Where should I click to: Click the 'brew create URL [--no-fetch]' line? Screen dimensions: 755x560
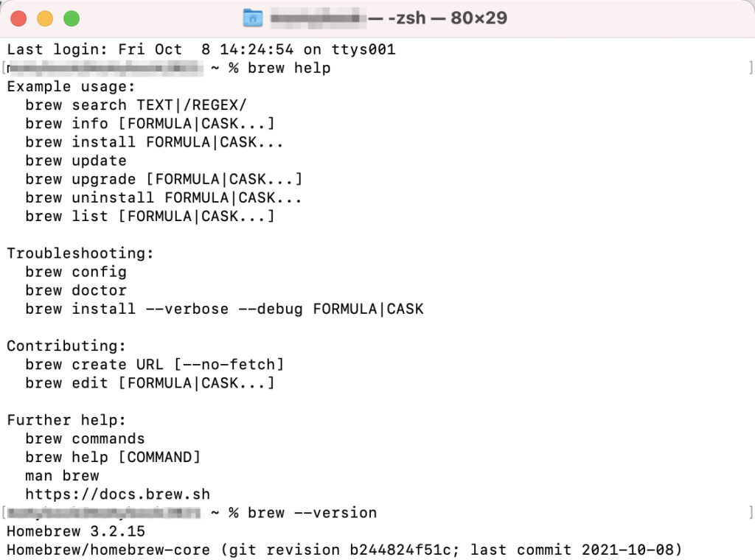pos(155,365)
